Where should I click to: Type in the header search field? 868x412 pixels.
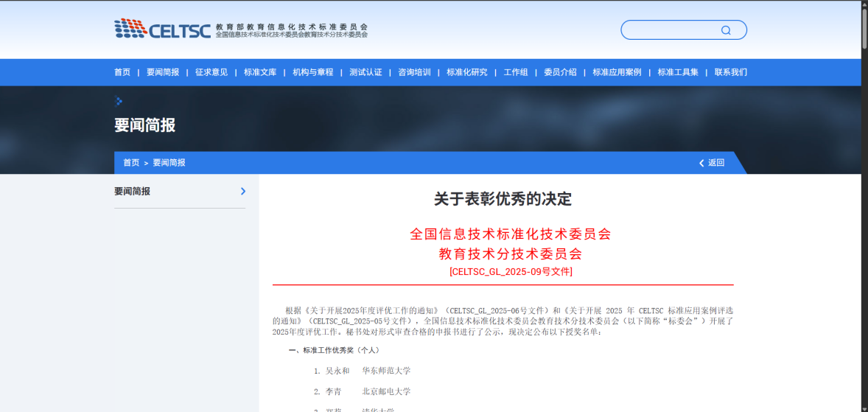pyautogui.click(x=671, y=30)
